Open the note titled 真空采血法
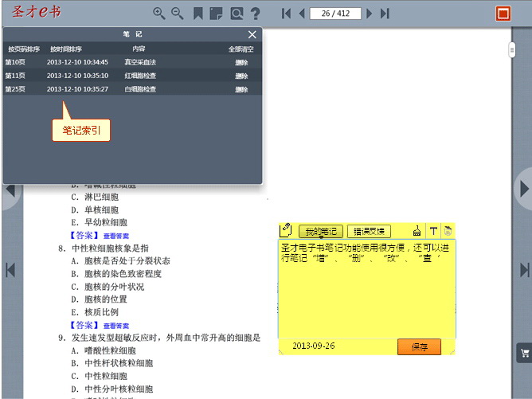The image size is (532, 399). (x=140, y=62)
